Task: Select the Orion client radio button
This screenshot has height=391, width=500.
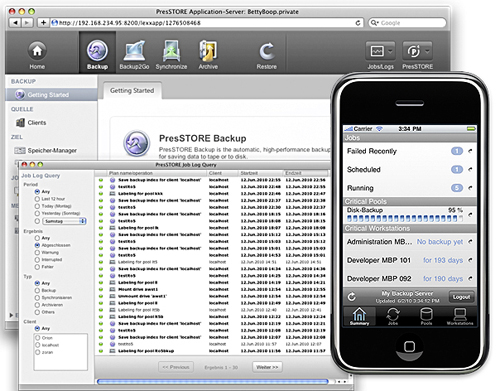Action: [38, 338]
